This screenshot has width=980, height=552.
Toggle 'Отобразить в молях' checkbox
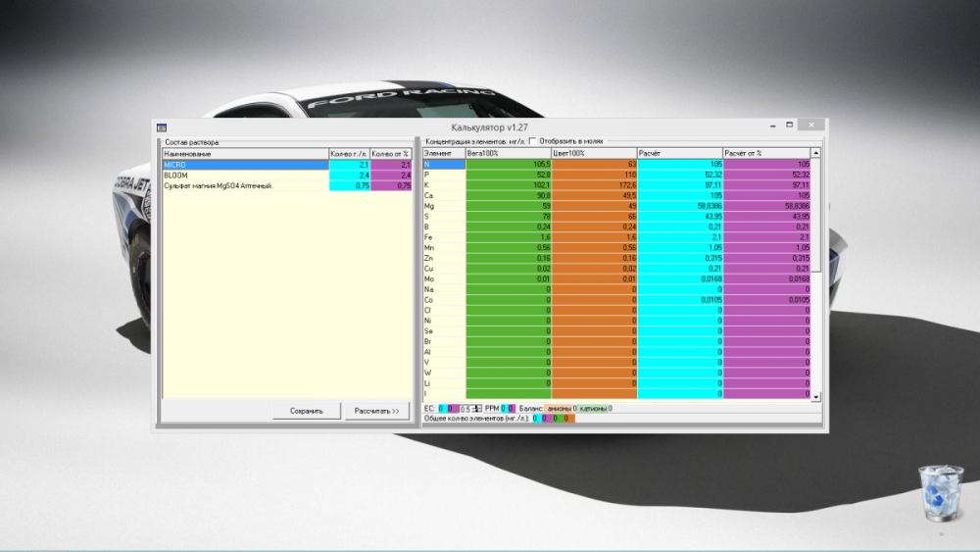[533, 141]
